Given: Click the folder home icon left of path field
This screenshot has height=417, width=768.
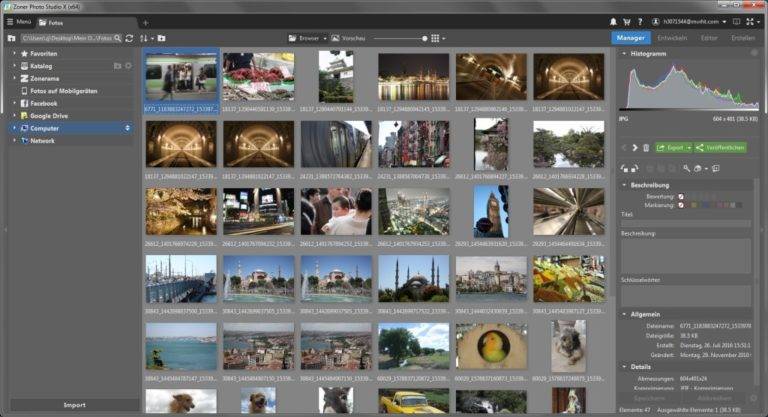Looking at the screenshot, I should click(x=12, y=38).
